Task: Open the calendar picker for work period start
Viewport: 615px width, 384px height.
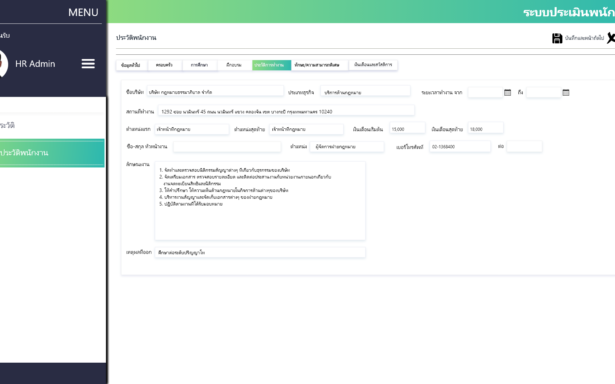Action: [x=507, y=93]
